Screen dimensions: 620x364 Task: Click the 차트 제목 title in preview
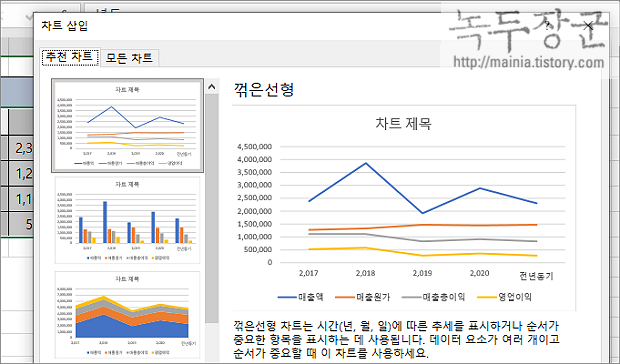pos(403,124)
